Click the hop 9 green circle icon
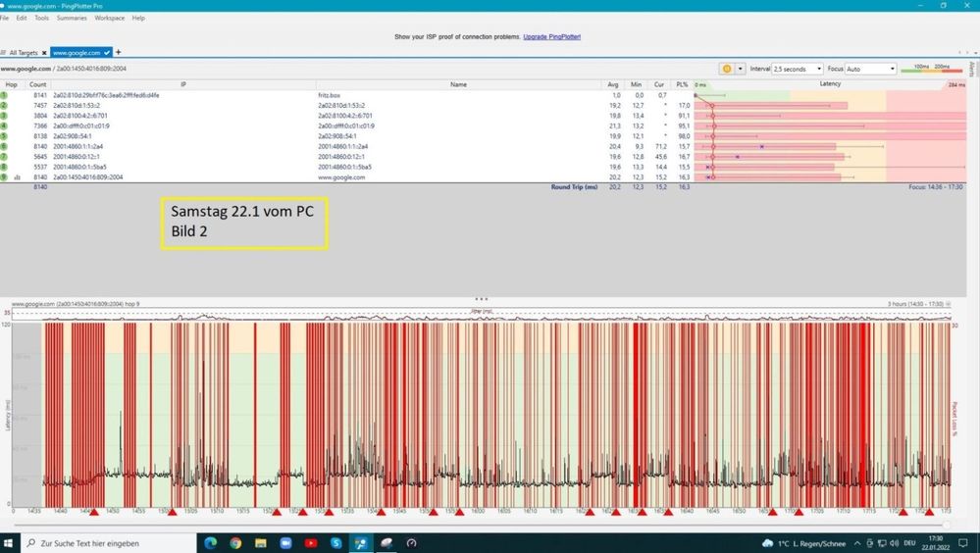Viewport: 980px width, 553px height. (x=4, y=177)
